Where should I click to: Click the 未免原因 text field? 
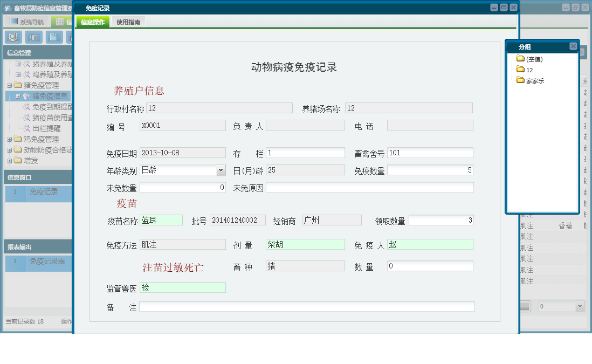coord(369,188)
